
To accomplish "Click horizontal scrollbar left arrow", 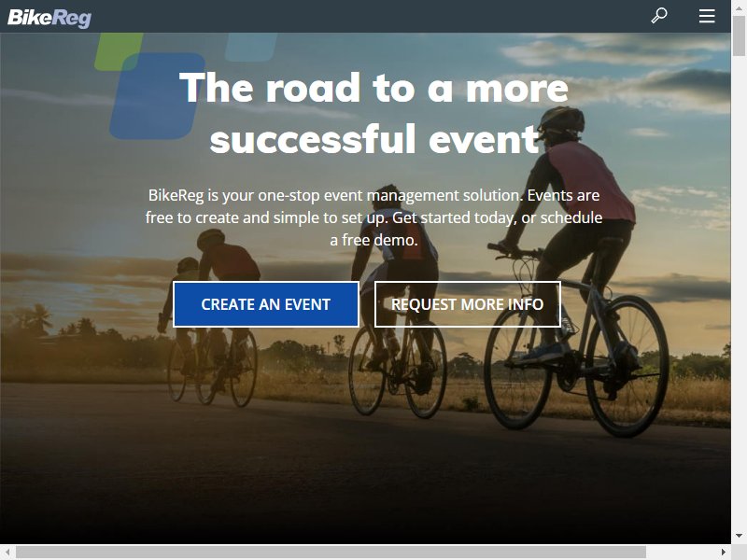I will pyautogui.click(x=7, y=552).
